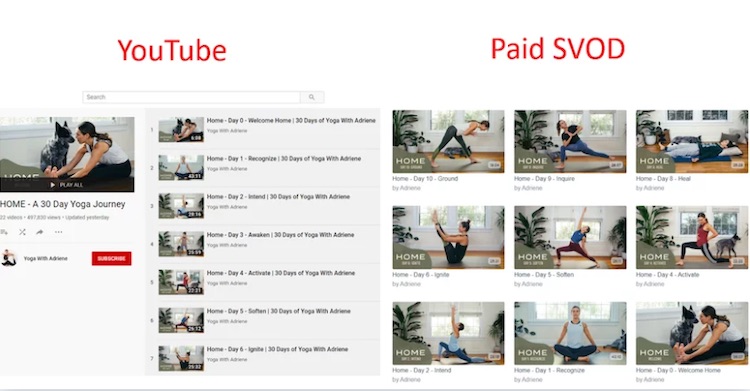Open SVOD thumbnail Home - Day 0 - Welcome Home
Viewport: 750px width, 391px height.
coord(692,333)
